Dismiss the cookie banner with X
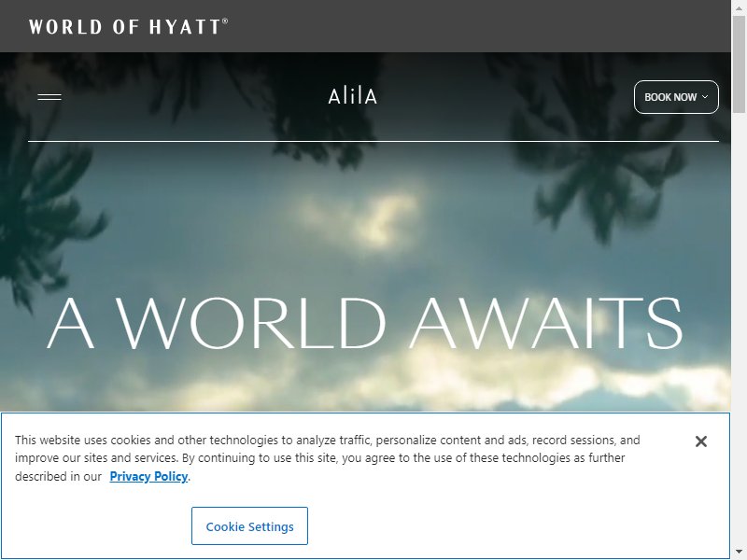 point(701,441)
